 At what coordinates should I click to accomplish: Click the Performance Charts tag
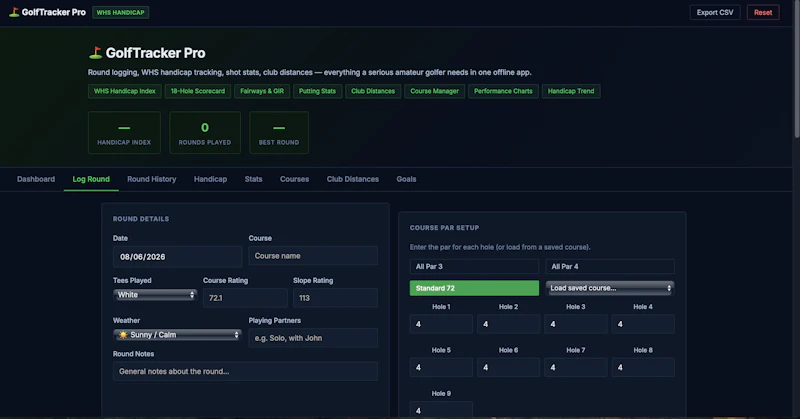(x=503, y=91)
